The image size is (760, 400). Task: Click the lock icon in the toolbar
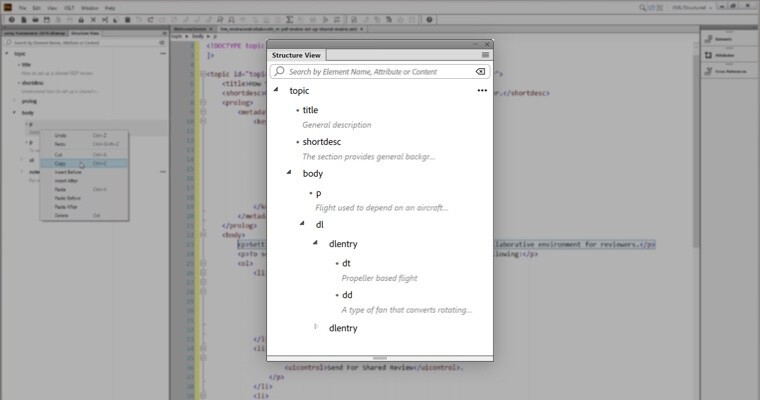click(81, 20)
